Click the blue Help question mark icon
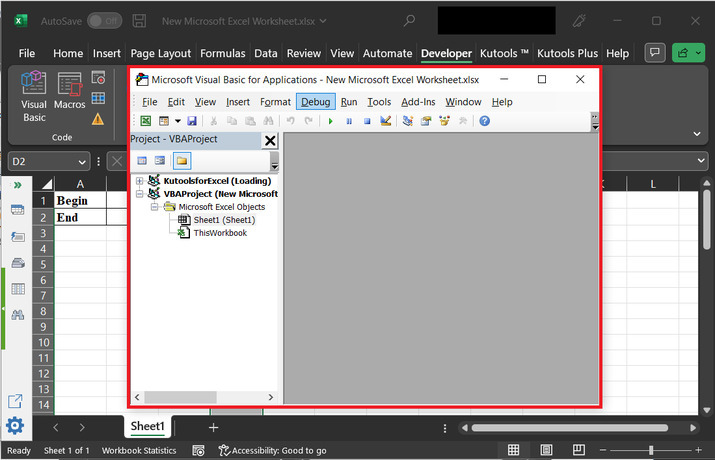 [x=485, y=121]
